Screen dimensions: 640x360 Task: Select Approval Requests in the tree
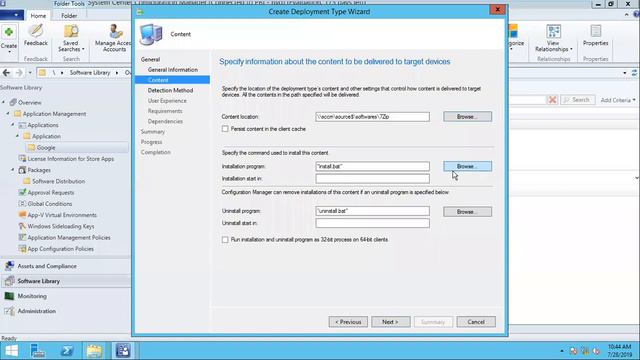[x=51, y=192]
